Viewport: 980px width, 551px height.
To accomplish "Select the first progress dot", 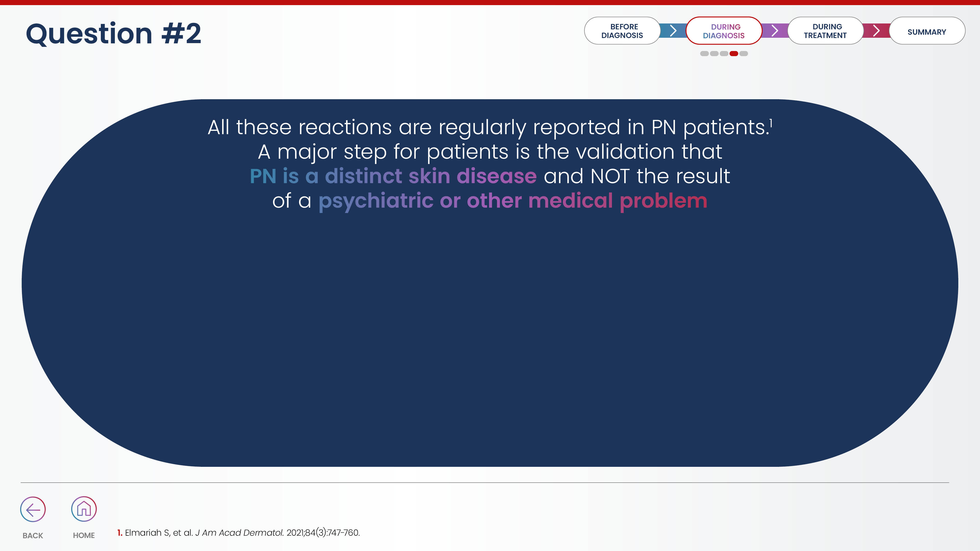I will 704,54.
